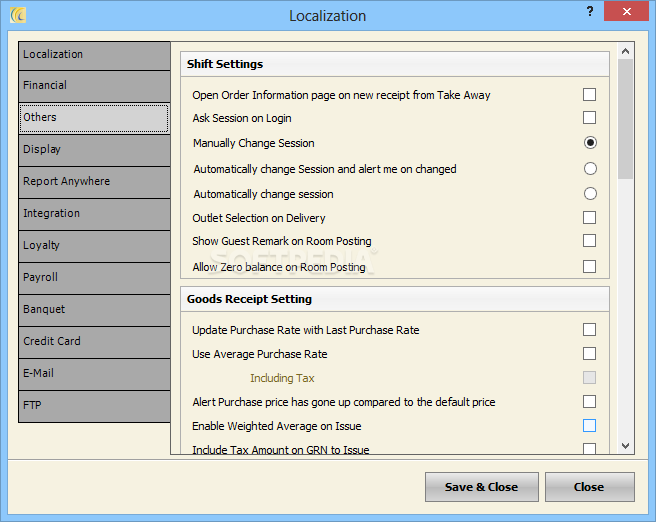656x522 pixels.
Task: Click the Shift Settings section header
Action: pyautogui.click(x=395, y=64)
